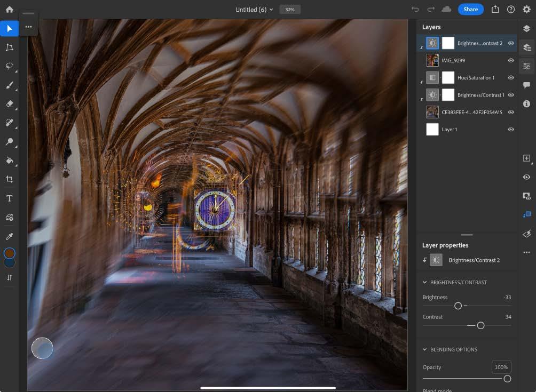
Task: Collapse the BRIGHTNESS/CONTRAST section
Action: (425, 283)
